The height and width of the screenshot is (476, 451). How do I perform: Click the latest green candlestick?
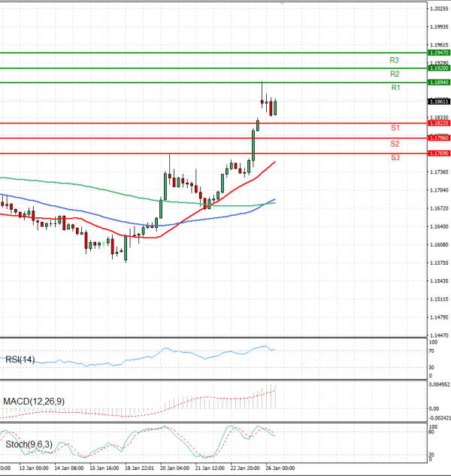click(x=276, y=108)
